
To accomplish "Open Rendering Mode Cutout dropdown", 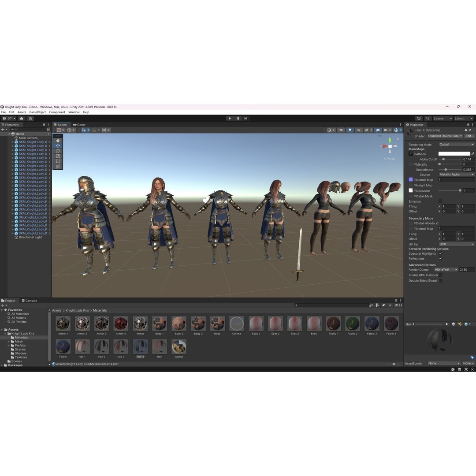I will [x=456, y=145].
